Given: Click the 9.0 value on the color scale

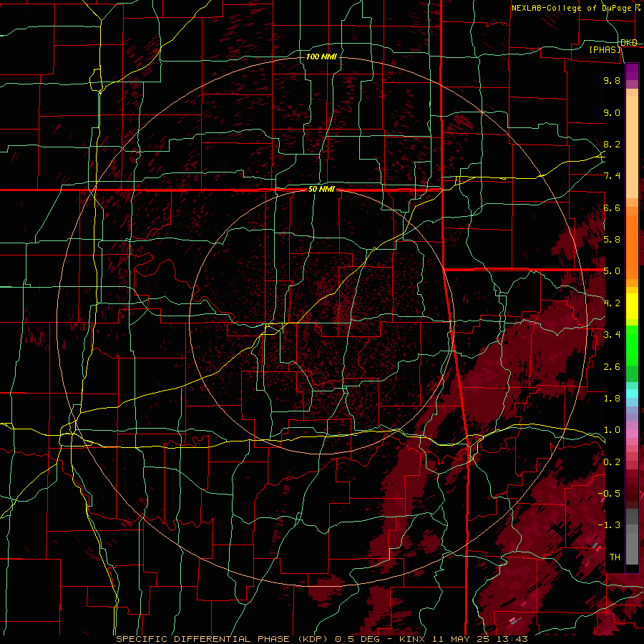Looking at the screenshot, I should [x=612, y=113].
